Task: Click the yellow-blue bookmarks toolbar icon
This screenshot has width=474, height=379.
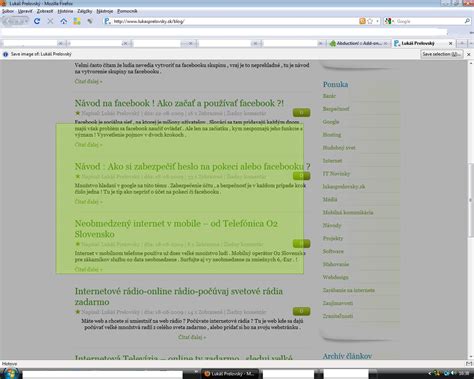Action: (x=77, y=21)
